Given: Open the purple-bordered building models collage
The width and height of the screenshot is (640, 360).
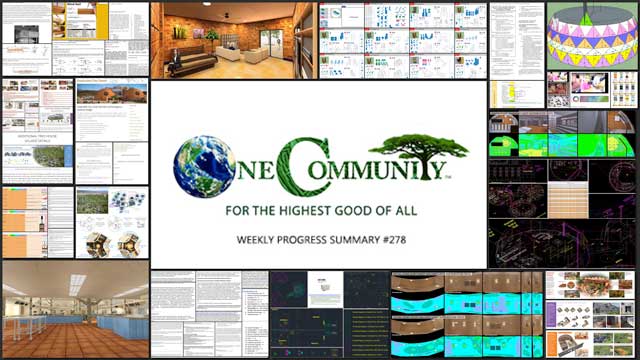Looking at the screenshot, I should (x=591, y=315).
